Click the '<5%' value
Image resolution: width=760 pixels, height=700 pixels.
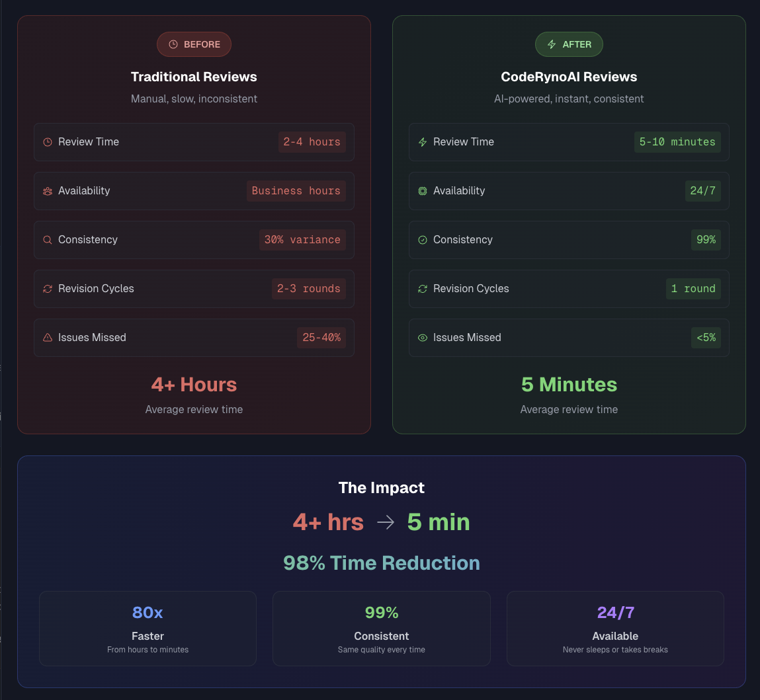click(x=706, y=338)
